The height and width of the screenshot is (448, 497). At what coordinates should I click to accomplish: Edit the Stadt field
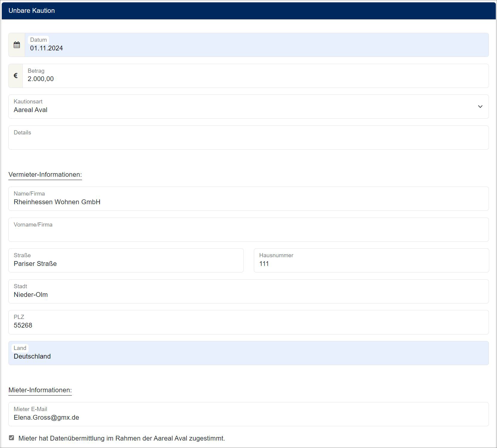coord(248,294)
